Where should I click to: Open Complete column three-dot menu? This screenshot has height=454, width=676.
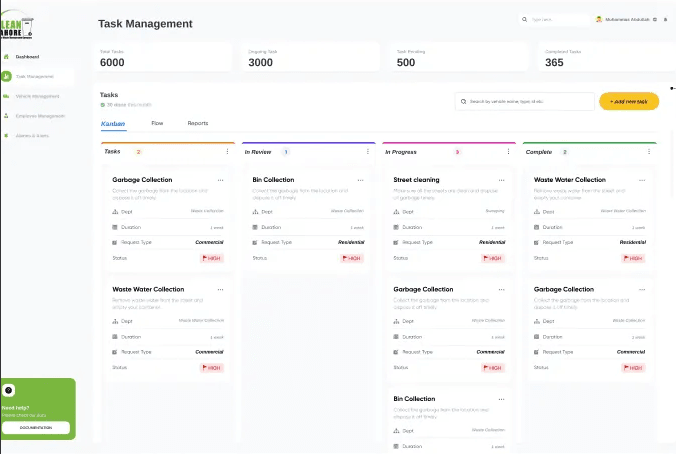tap(648, 152)
